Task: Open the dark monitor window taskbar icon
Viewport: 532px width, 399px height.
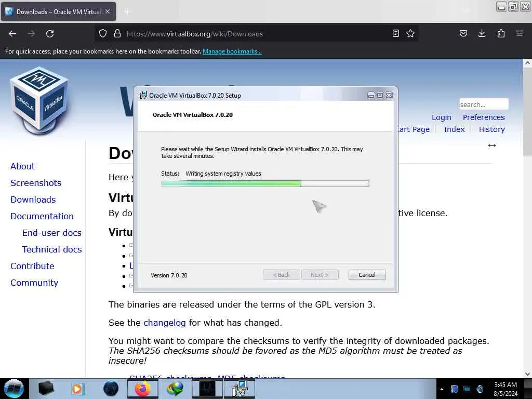Action: pyautogui.click(x=207, y=389)
